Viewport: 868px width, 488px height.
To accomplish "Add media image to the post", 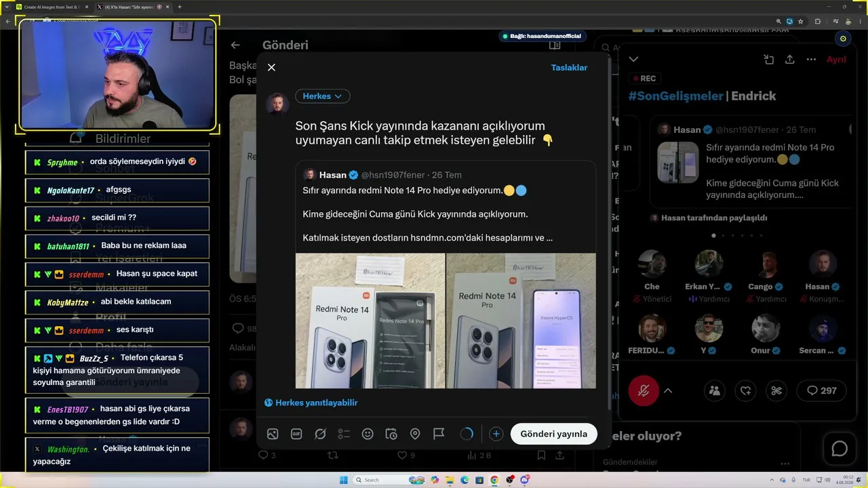I will pos(273,434).
